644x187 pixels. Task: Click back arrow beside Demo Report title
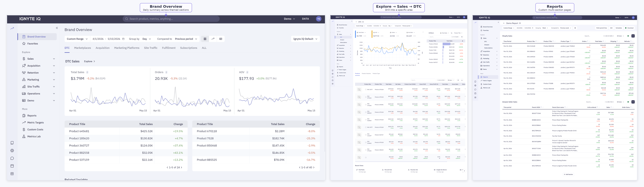(504, 23)
